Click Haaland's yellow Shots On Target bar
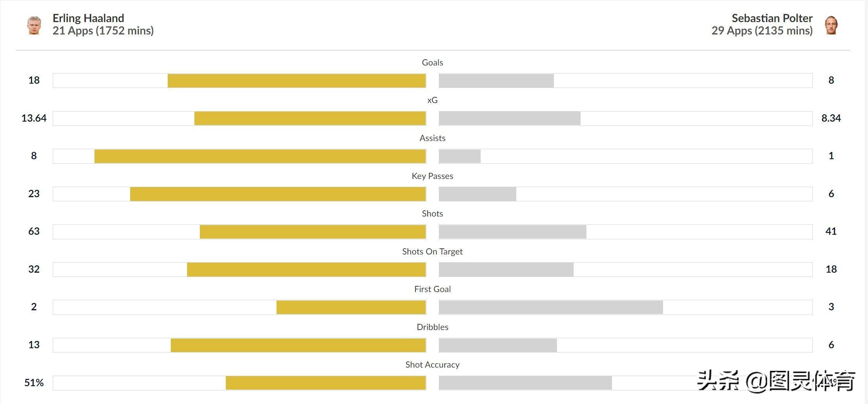The image size is (868, 404). tap(306, 270)
